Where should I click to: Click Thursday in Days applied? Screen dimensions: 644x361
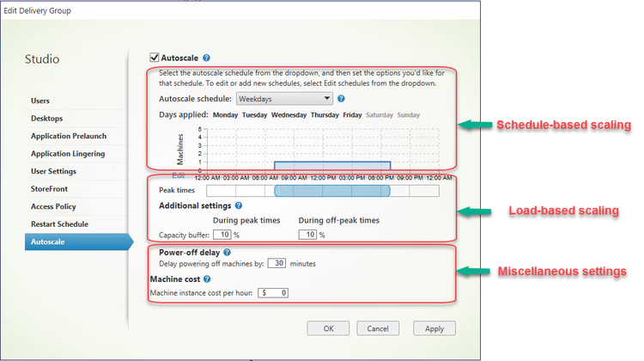(325, 115)
